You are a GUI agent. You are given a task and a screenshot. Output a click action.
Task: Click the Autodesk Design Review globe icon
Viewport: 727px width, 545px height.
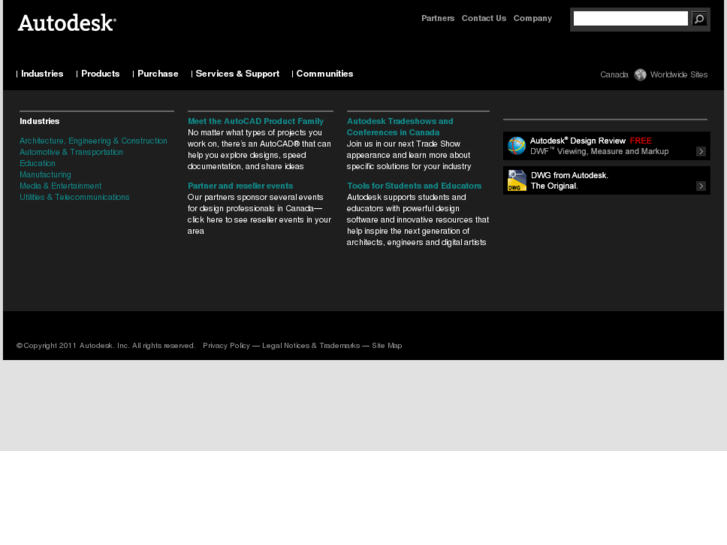[516, 146]
